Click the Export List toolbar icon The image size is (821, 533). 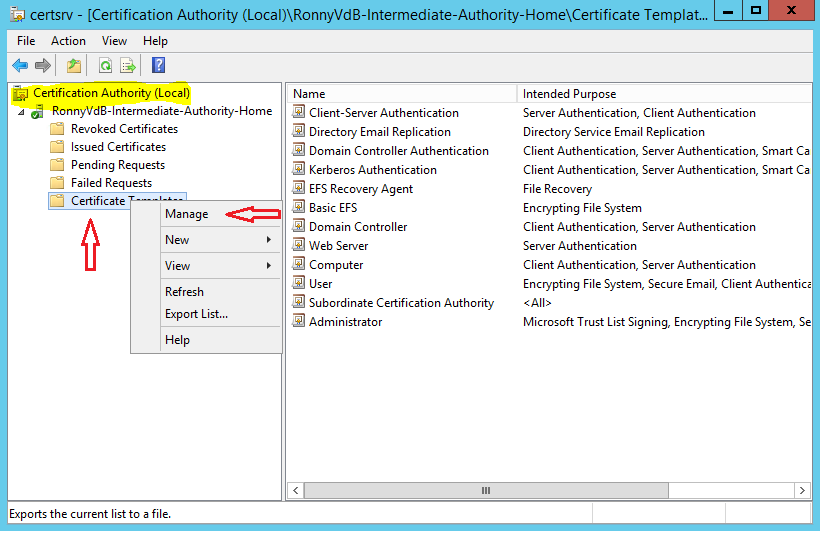pos(128,66)
